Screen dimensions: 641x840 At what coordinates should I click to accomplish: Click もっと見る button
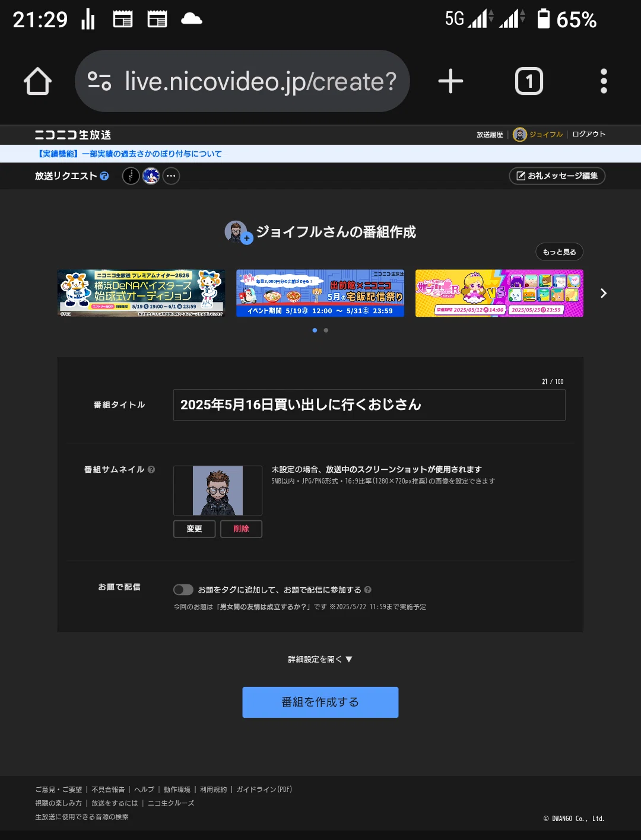[x=560, y=252]
